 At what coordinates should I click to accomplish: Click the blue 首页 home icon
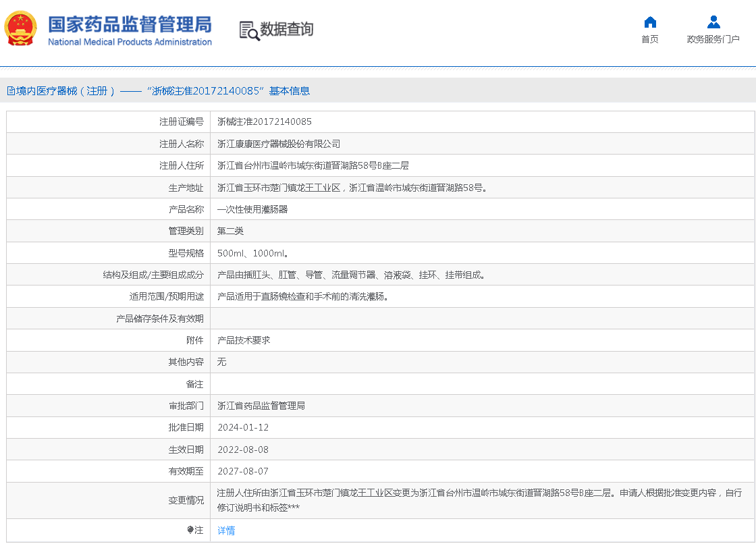[x=649, y=21]
